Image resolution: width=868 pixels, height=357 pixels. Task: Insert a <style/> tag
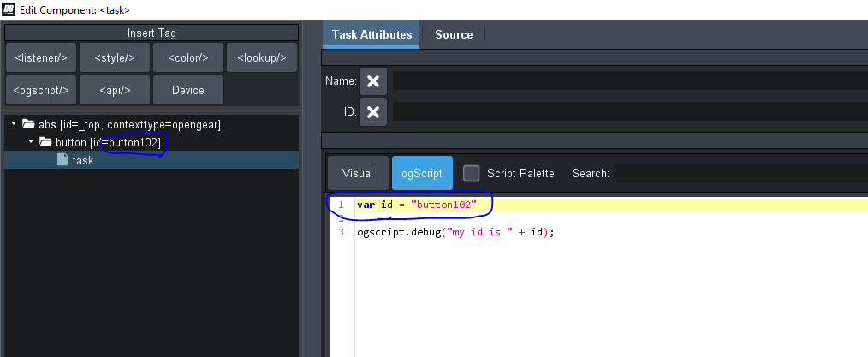click(x=114, y=57)
